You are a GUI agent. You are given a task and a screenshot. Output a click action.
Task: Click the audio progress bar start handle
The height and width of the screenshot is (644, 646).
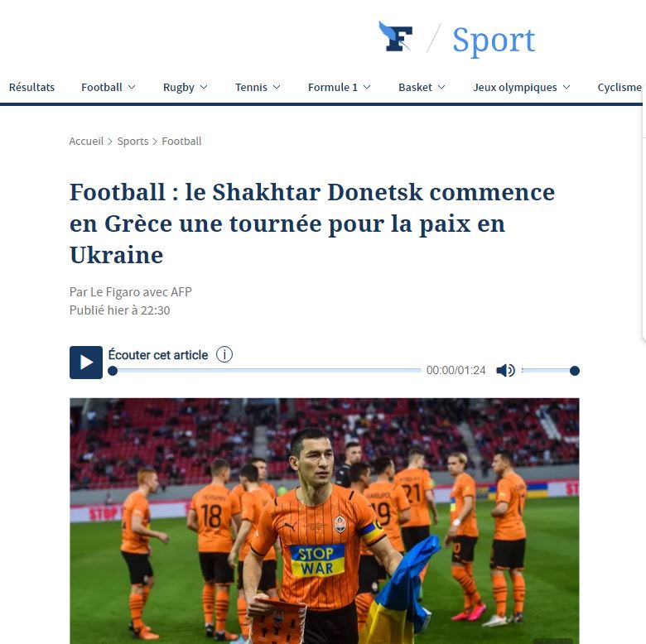(113, 371)
